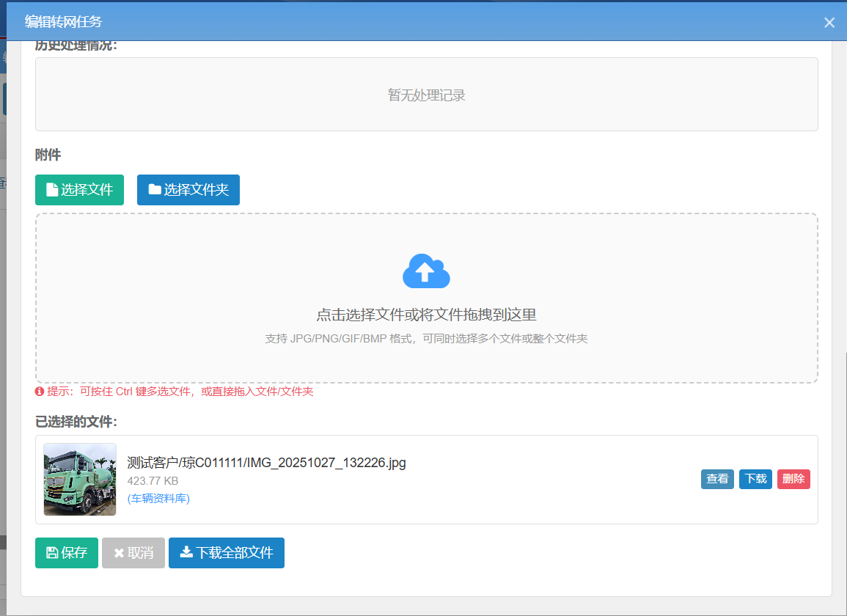Click the 点击选择文件或将文件拖拽到这里 text

click(x=426, y=315)
